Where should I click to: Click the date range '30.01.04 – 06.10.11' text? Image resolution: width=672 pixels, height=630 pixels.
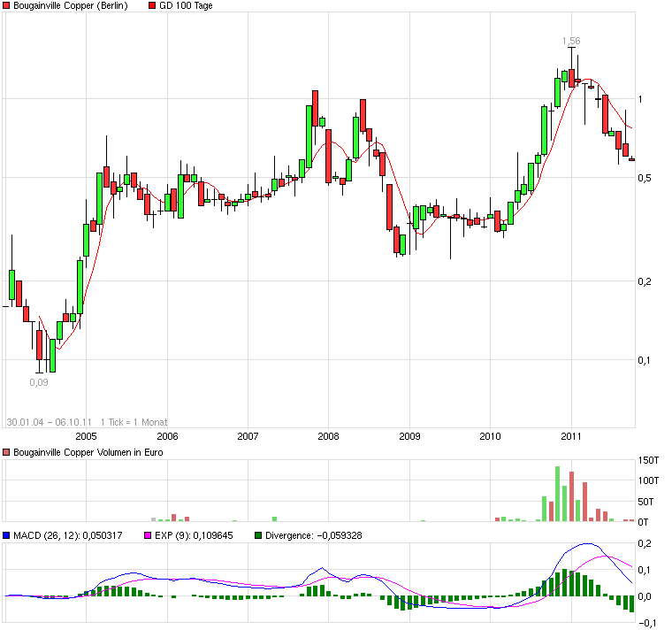pyautogui.click(x=50, y=422)
